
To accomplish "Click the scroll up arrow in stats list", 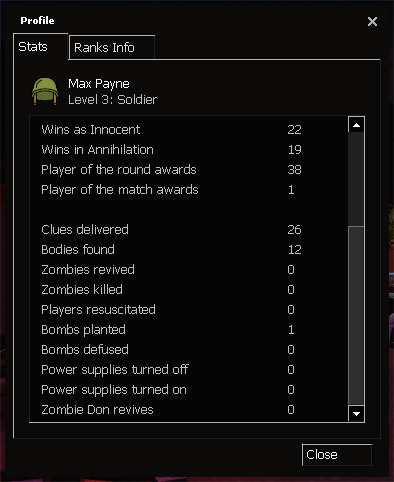I will click(x=356, y=125).
